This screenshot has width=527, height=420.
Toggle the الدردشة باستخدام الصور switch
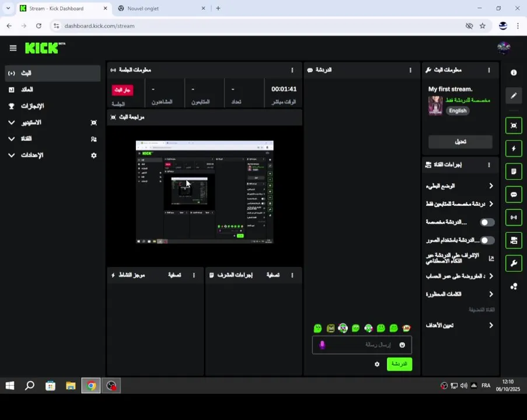pos(487,240)
